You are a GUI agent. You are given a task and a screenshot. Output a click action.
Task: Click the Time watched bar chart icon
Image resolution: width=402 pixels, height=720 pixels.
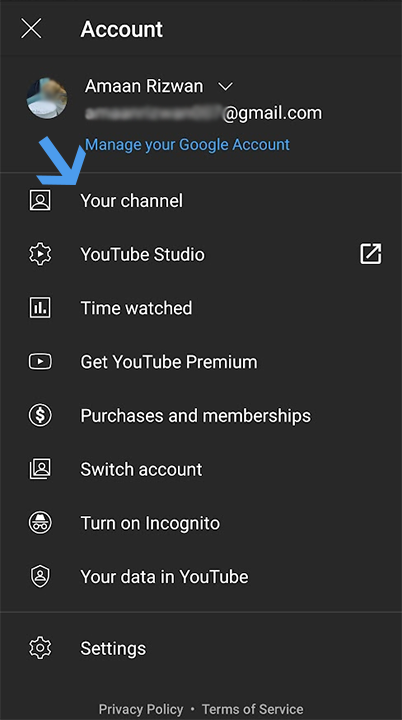coord(40,308)
